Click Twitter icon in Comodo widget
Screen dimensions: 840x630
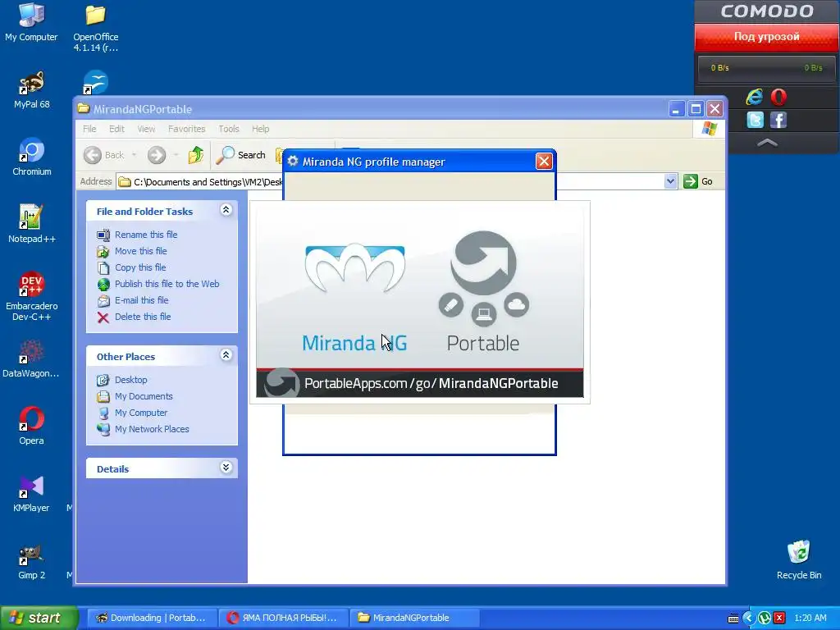point(755,120)
